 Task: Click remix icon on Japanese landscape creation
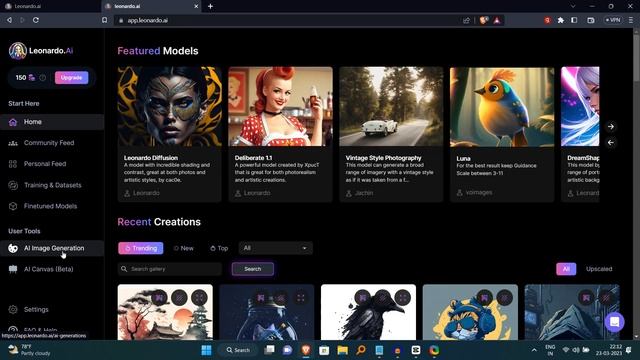click(179, 298)
